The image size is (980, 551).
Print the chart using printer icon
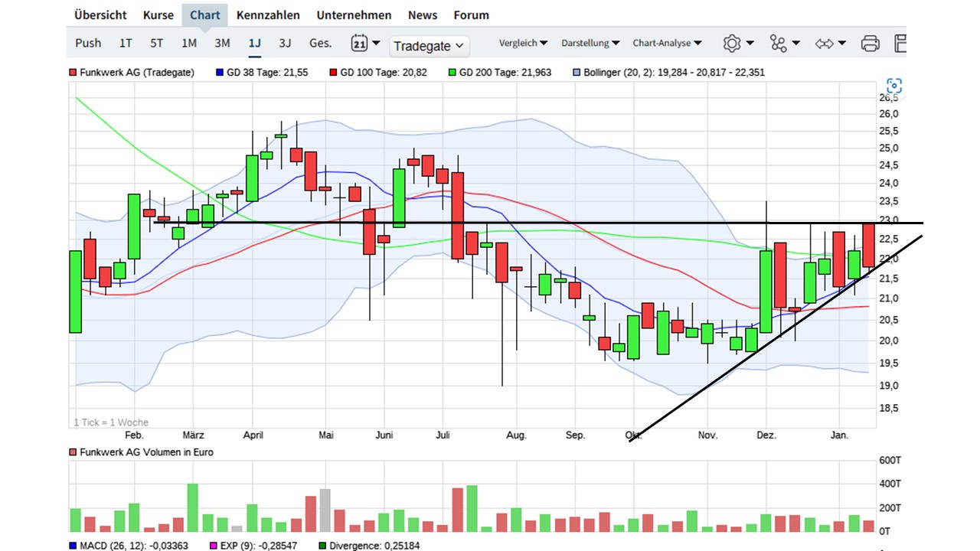tap(871, 44)
